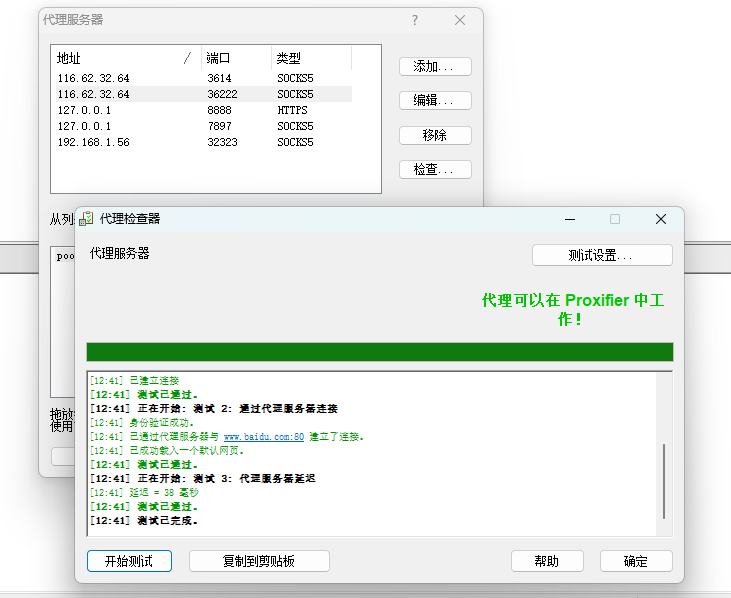The height and width of the screenshot is (598, 731).
Task: Click log line 已成功载入一个默认网页。
Action: coord(167,451)
